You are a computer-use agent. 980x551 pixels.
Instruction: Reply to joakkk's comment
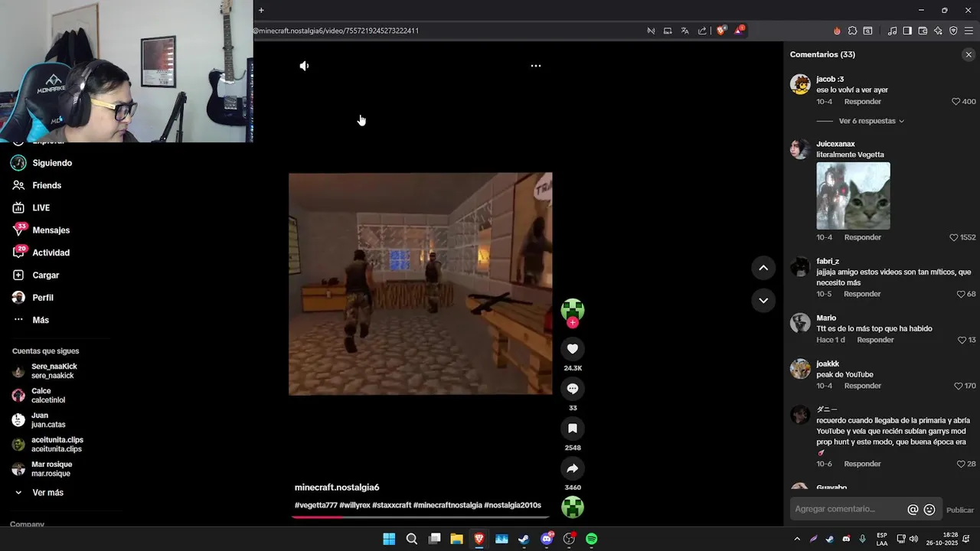click(862, 386)
